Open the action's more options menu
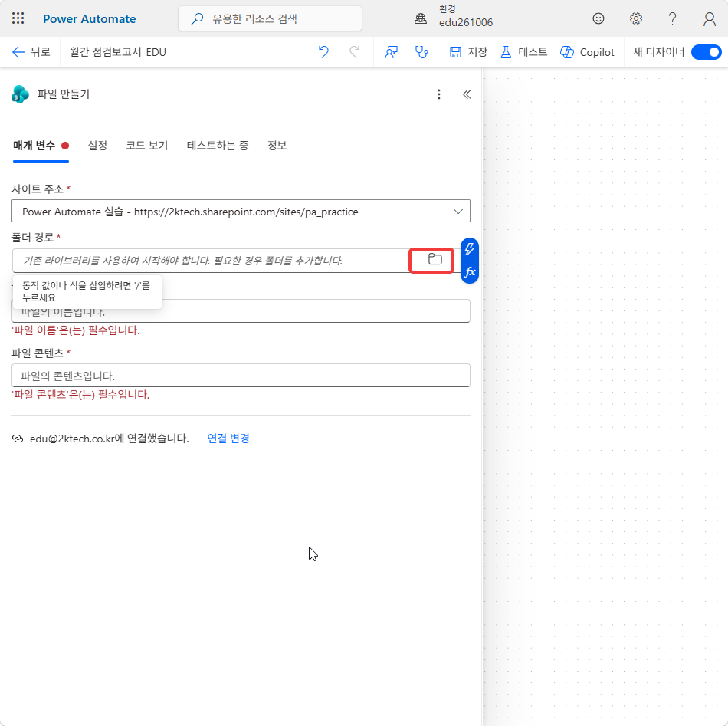Screen dimensions: 728x726 click(439, 94)
